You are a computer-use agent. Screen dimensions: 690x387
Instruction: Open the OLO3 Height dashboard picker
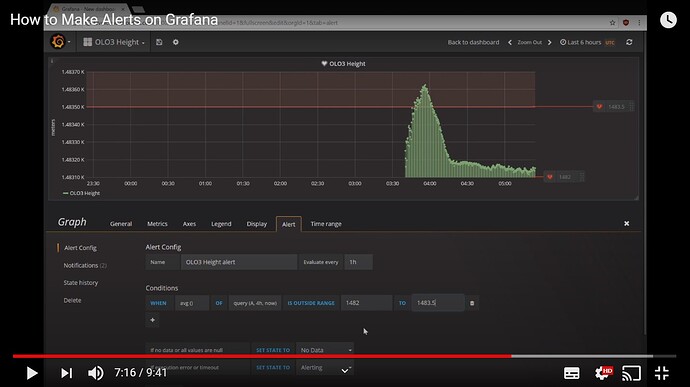pyautogui.click(x=114, y=42)
